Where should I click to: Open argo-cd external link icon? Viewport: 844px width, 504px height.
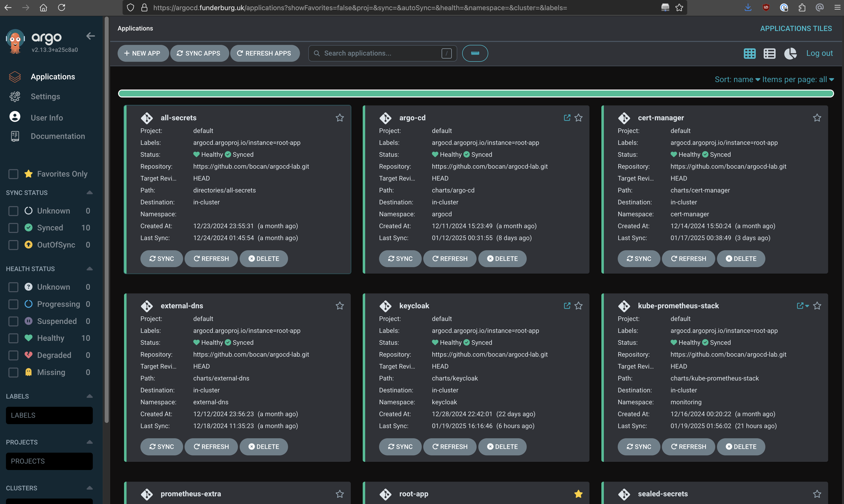[x=567, y=118]
